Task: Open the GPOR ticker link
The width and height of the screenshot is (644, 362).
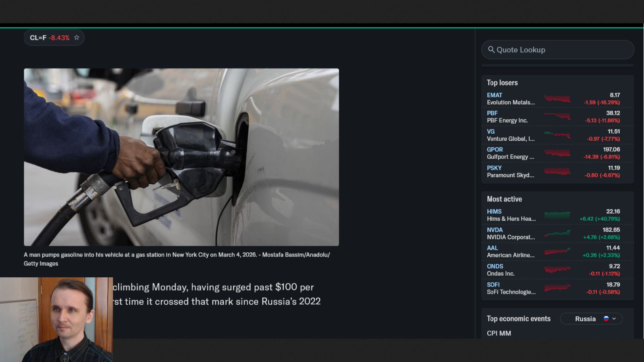Action: [x=495, y=149]
